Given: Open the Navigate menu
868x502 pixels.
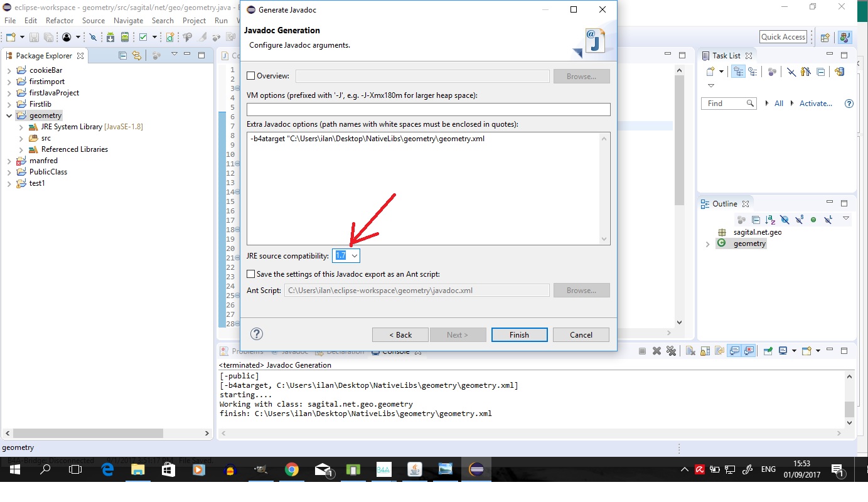Looking at the screenshot, I should point(128,21).
